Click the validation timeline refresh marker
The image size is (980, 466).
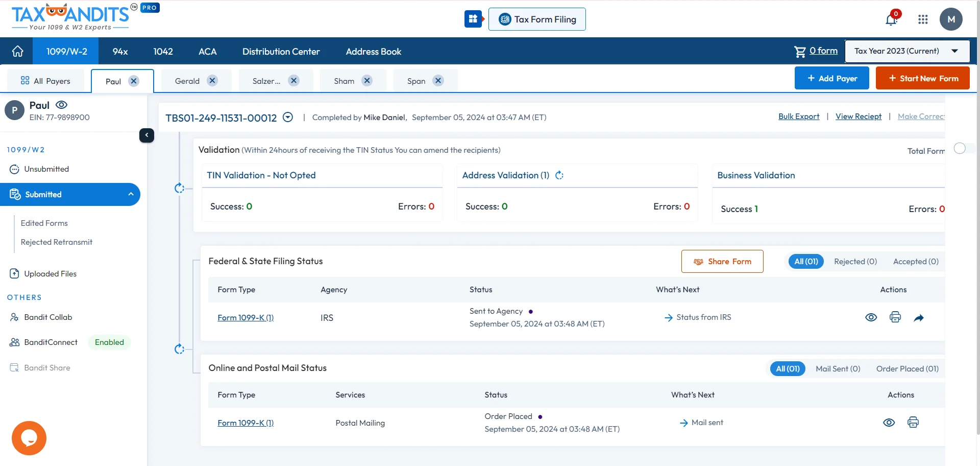click(x=179, y=188)
